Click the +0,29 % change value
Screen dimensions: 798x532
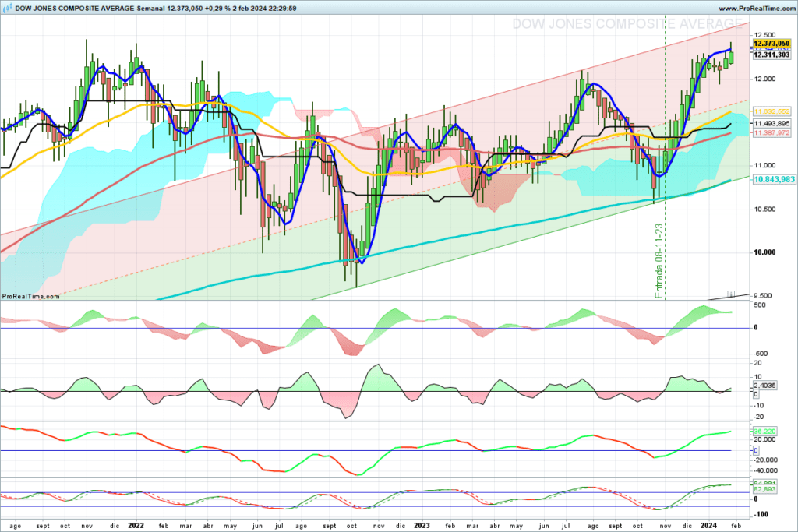point(219,9)
